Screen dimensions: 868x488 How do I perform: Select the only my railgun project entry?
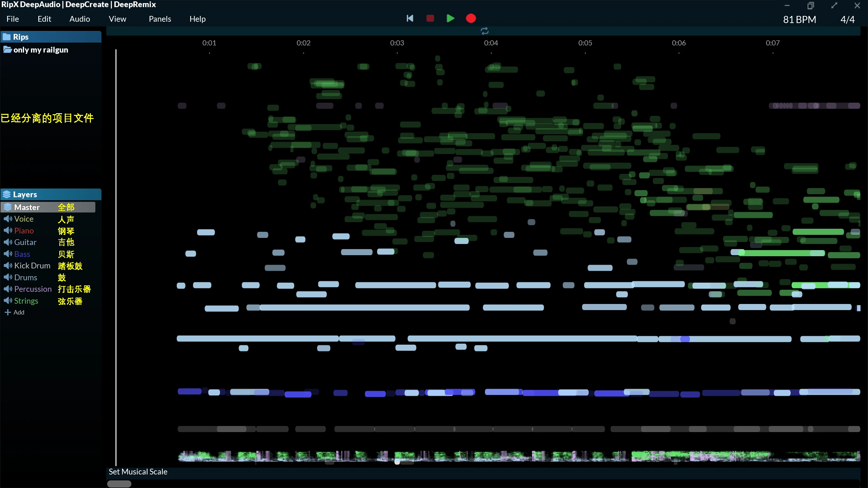coord(41,49)
